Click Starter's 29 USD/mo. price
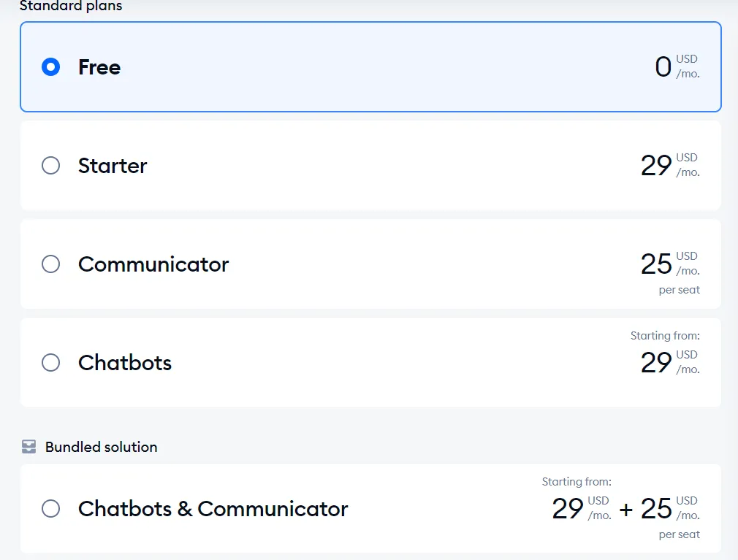The width and height of the screenshot is (738, 560). [x=670, y=165]
